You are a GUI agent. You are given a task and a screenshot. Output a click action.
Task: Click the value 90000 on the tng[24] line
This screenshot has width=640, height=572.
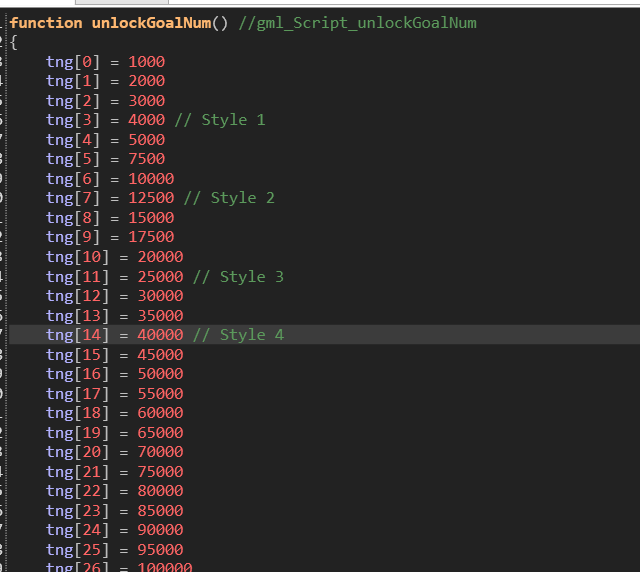tap(160, 530)
